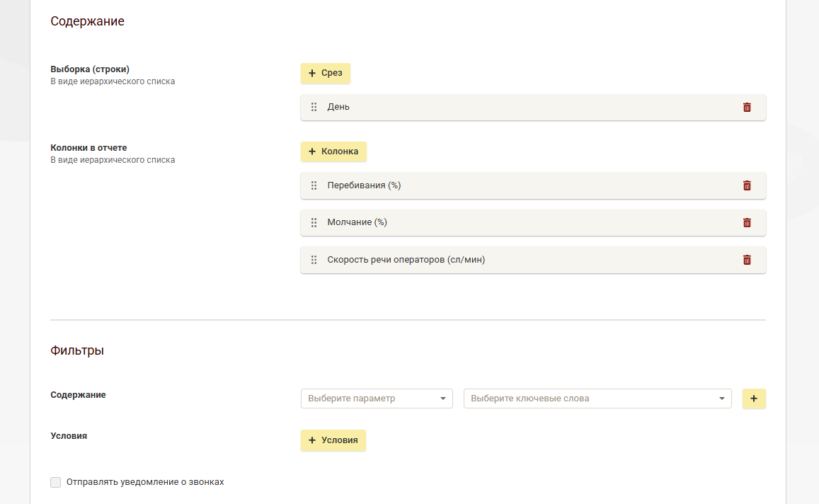Click the Условия field label
Screen dimensions: 819x504
tap(69, 436)
